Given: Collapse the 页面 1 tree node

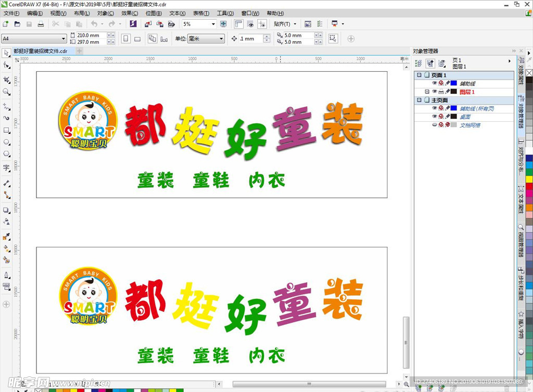Looking at the screenshot, I should [419, 75].
